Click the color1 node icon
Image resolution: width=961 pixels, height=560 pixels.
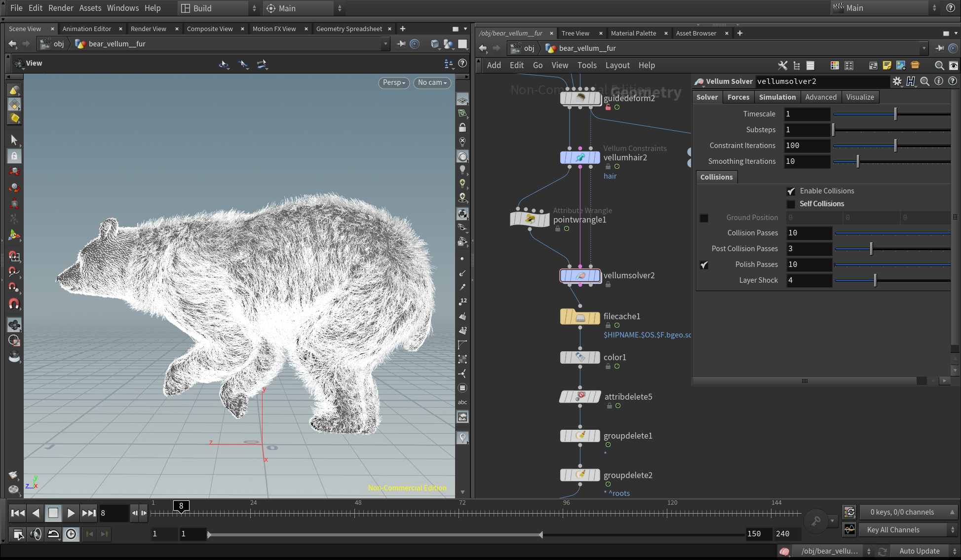580,357
